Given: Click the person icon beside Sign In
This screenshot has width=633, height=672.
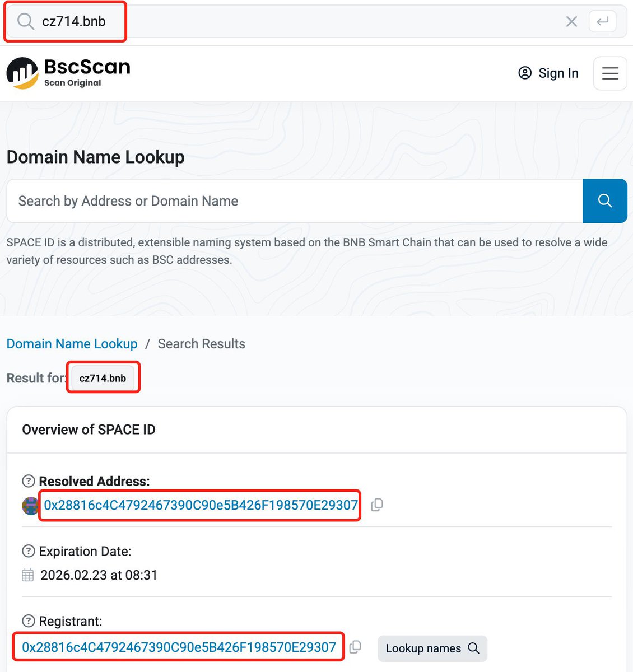Looking at the screenshot, I should [525, 73].
